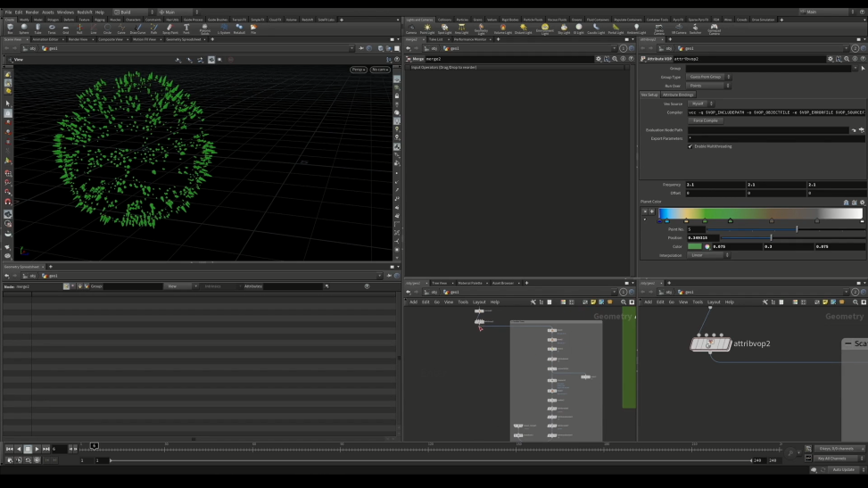This screenshot has height=488, width=868.
Task: Open the File menu
Action: tap(8, 12)
